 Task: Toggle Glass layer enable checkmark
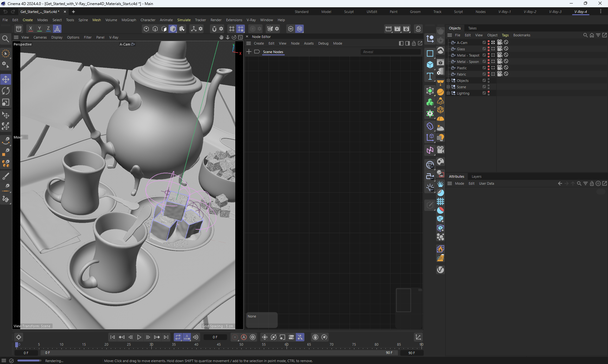[484, 49]
